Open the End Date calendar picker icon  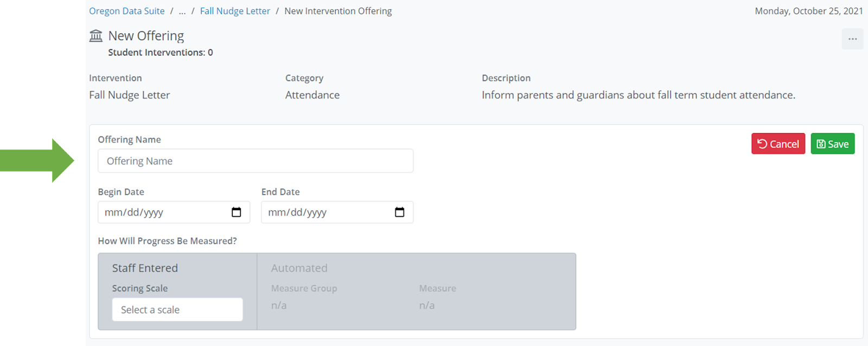[x=400, y=212]
